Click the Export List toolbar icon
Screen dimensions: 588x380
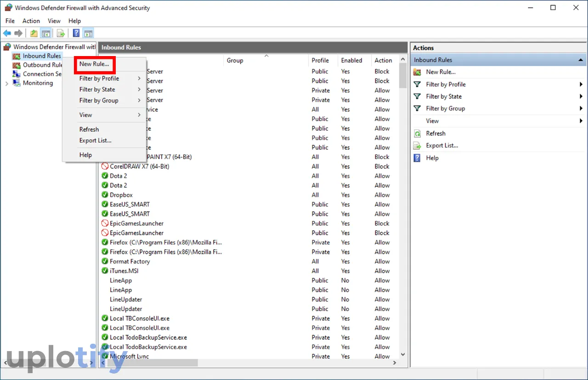pos(61,33)
